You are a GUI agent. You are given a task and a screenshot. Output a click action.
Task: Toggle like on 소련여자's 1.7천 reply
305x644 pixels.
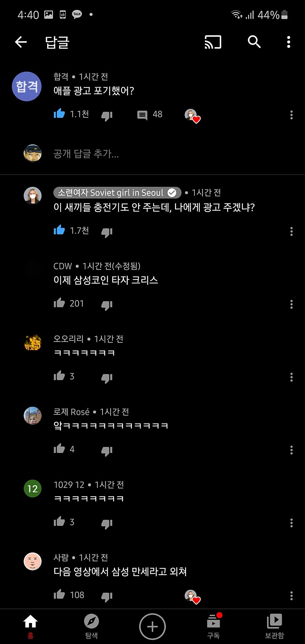(x=59, y=230)
